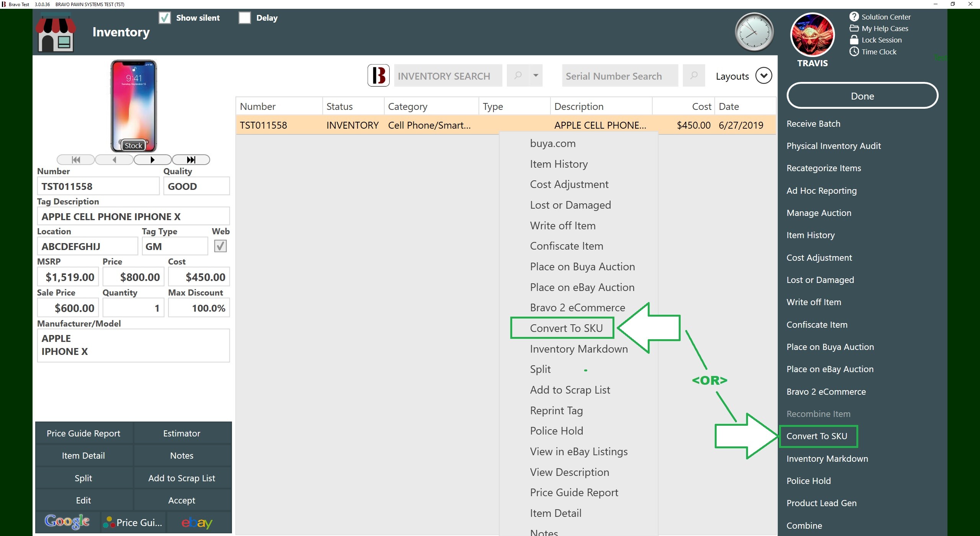Click the inventory search magnifier icon

[518, 75]
